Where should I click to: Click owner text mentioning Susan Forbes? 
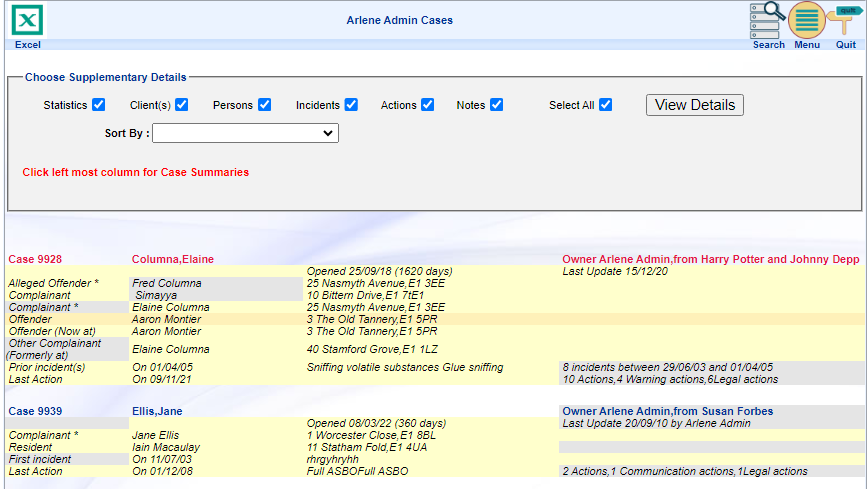coord(667,411)
